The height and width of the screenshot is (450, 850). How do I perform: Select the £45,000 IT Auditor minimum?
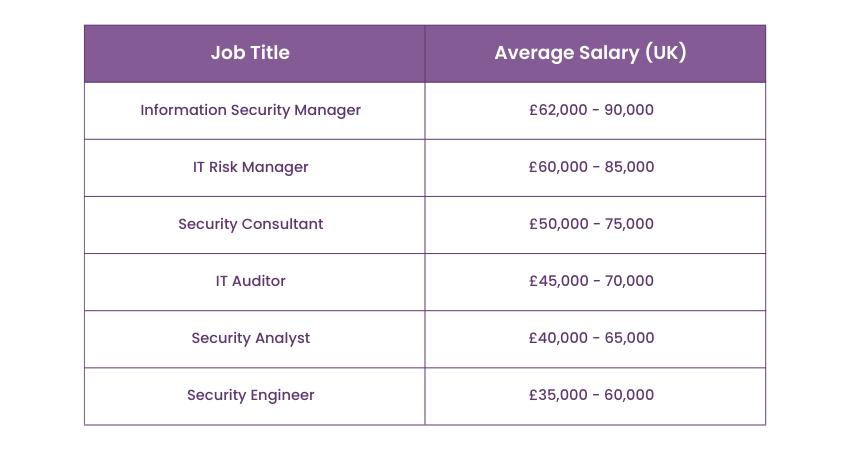[x=559, y=281]
